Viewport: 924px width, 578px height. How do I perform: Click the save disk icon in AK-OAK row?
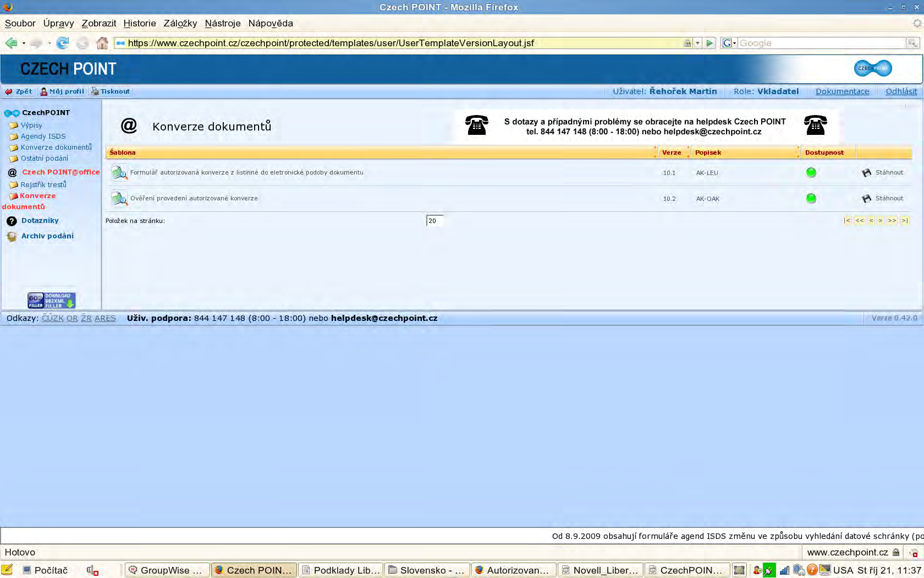click(x=866, y=198)
